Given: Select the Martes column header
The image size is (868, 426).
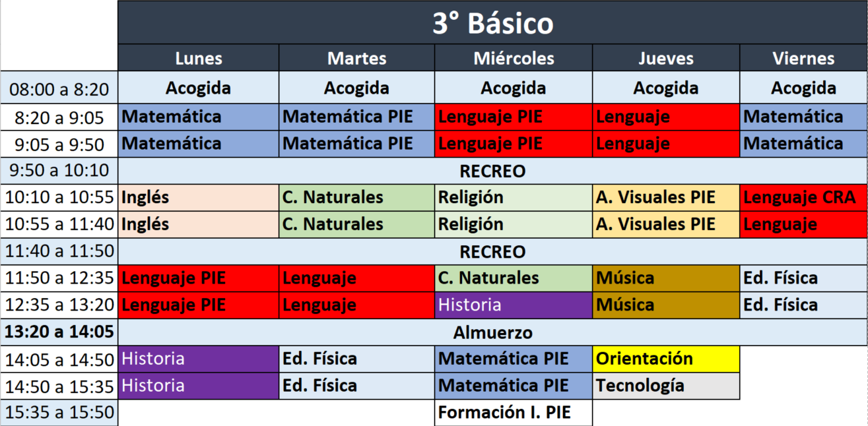Looking at the screenshot, I should [356, 58].
